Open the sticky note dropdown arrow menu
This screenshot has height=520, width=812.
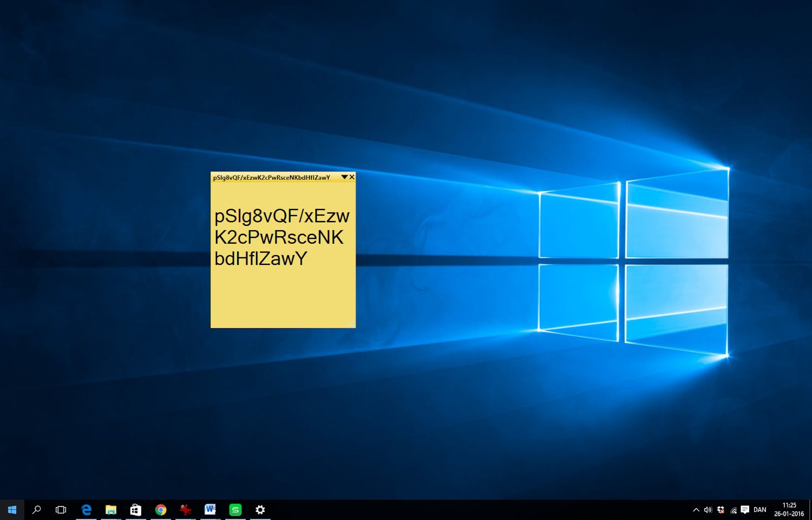coord(344,177)
